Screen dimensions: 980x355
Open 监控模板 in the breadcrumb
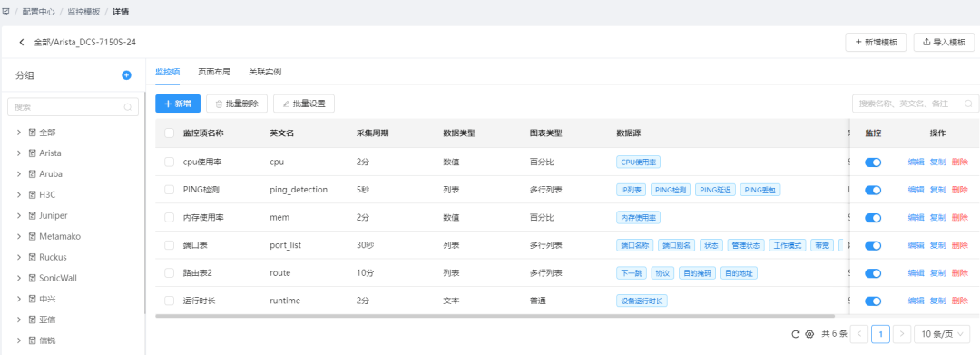[x=83, y=11]
